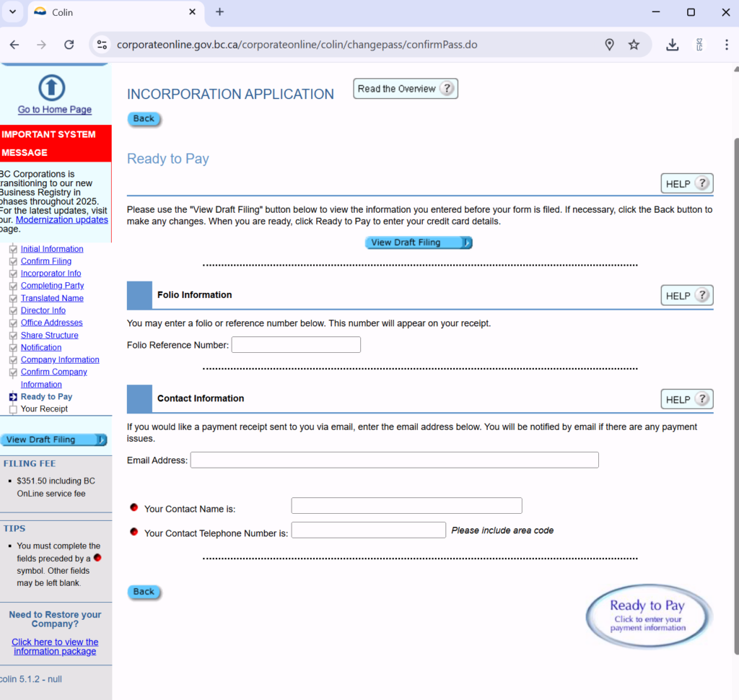Viewport: 739px width, 700px height.
Task: Click the empty checkbox beside Your Receipt
Action: [13, 409]
